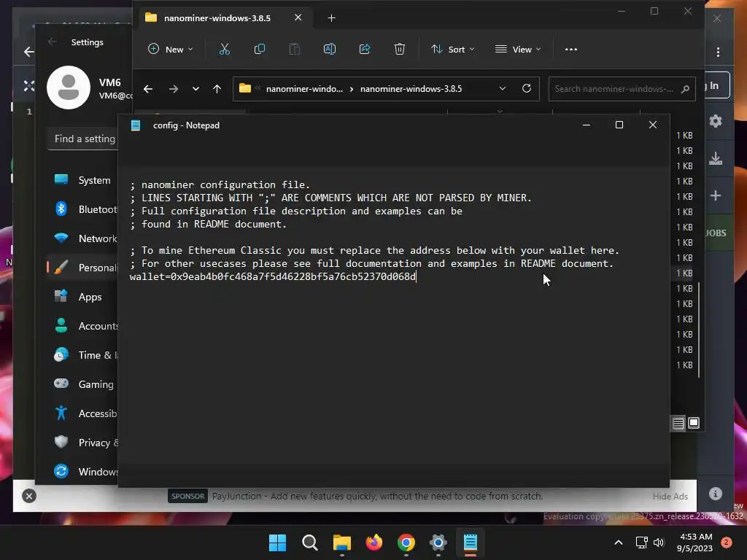The height and width of the screenshot is (560, 747).
Task: Open Apps settings category
Action: (x=82, y=297)
